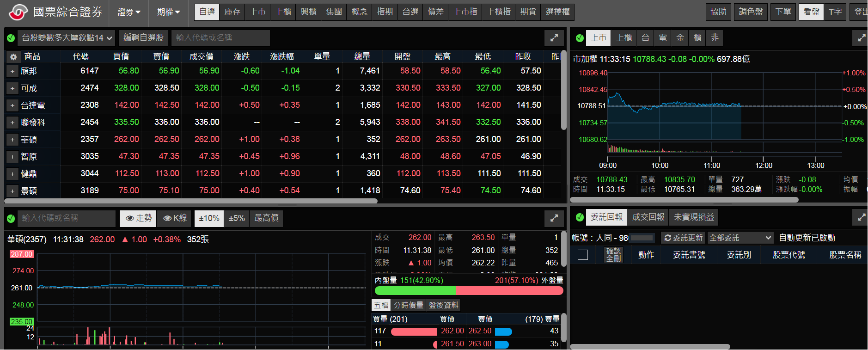
Task: Select 最高價 chart scale option
Action: click(x=266, y=218)
